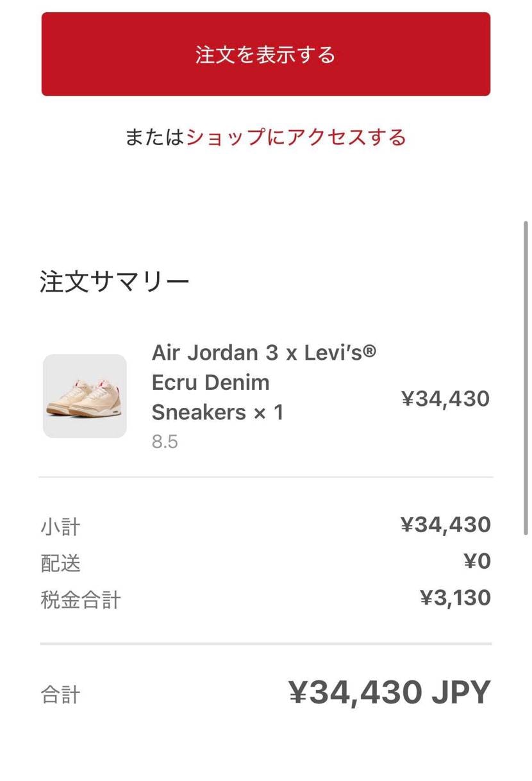This screenshot has width=532, height=781.
Task: Click the 配送 label
Action: (x=60, y=564)
